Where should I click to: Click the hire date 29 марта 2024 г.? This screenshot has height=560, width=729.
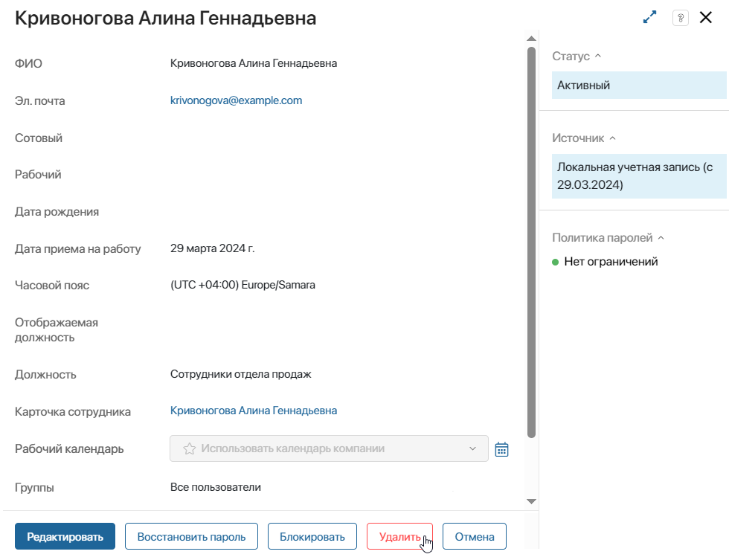pos(213,248)
